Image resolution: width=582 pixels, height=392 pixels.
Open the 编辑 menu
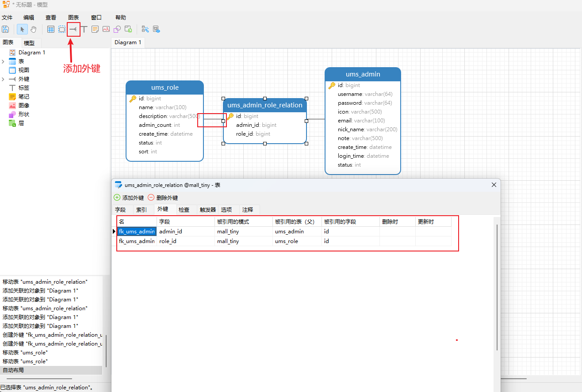[x=29, y=18]
